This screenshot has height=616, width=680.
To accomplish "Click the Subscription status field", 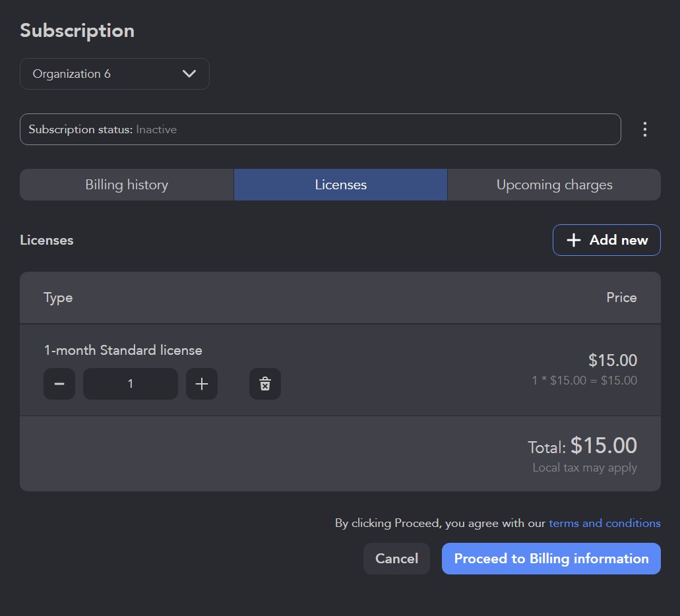I will coord(320,129).
